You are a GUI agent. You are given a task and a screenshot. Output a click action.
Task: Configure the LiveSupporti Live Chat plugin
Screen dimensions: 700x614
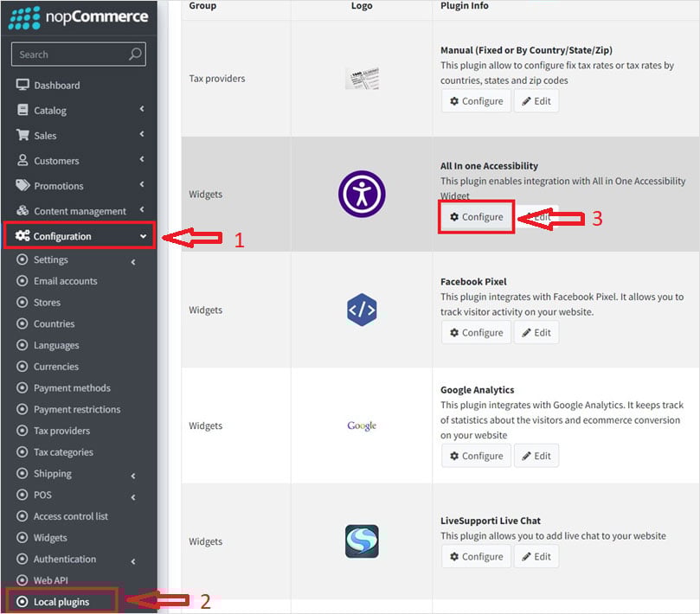(477, 557)
